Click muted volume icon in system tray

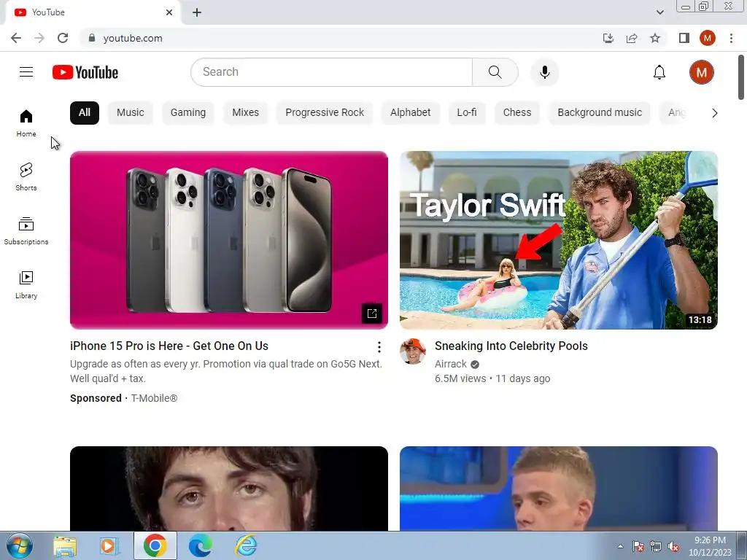[x=673, y=547]
